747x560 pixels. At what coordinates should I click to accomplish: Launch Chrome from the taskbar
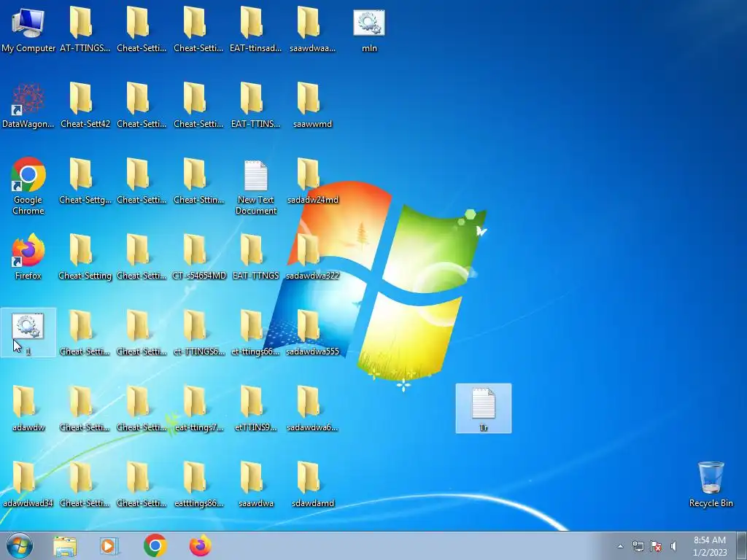(x=155, y=545)
